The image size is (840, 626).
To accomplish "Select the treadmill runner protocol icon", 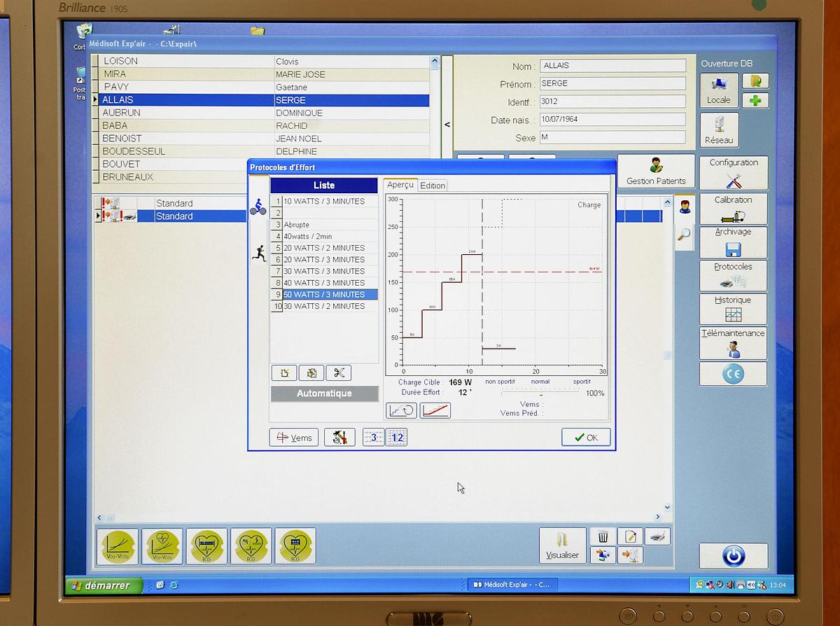I will pos(258,253).
